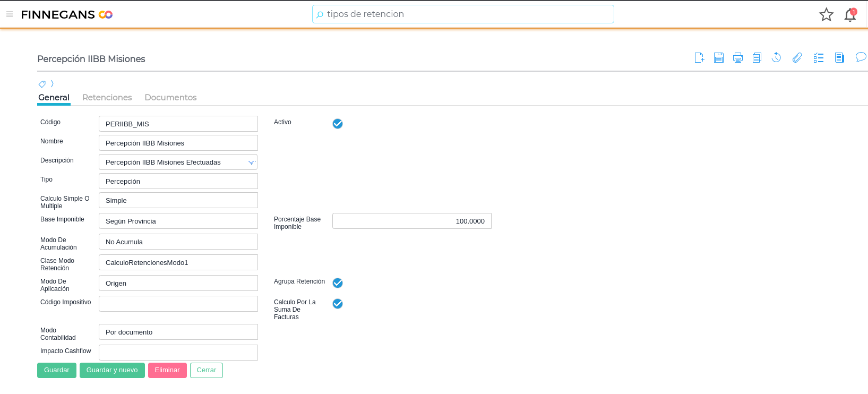Disable Calculo Por La Suma De Facturas
This screenshot has width=868, height=394.
pyautogui.click(x=338, y=304)
